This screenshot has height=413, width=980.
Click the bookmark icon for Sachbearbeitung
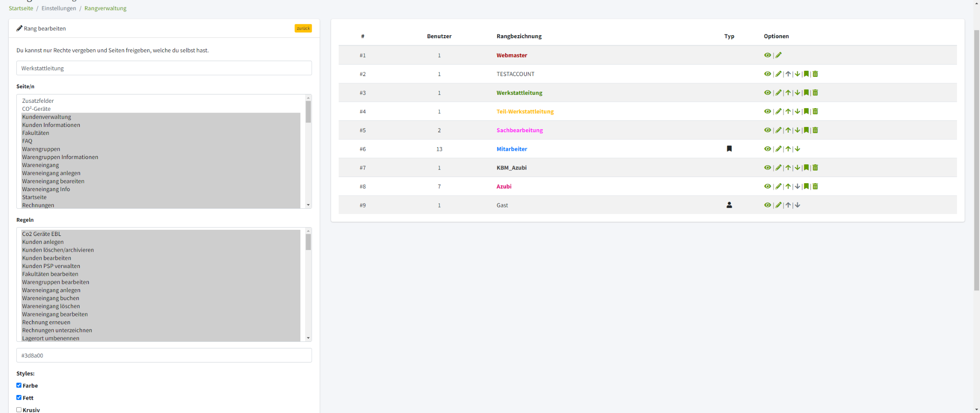806,130
